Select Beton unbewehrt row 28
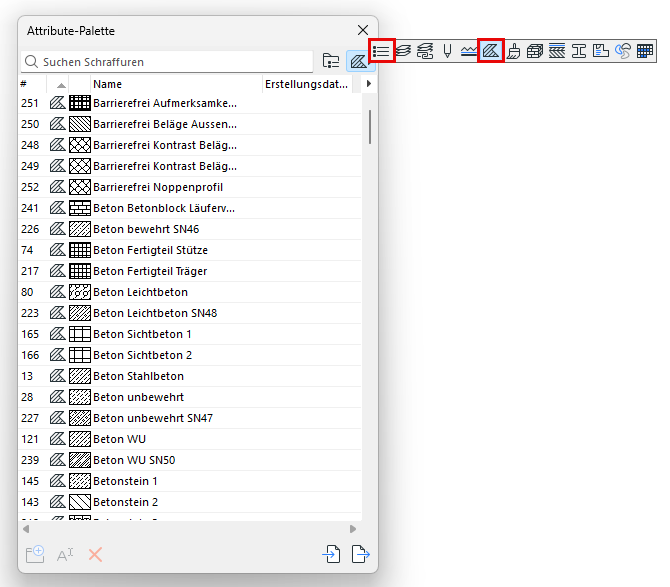Image resolution: width=670 pixels, height=587 pixels. tap(190, 397)
